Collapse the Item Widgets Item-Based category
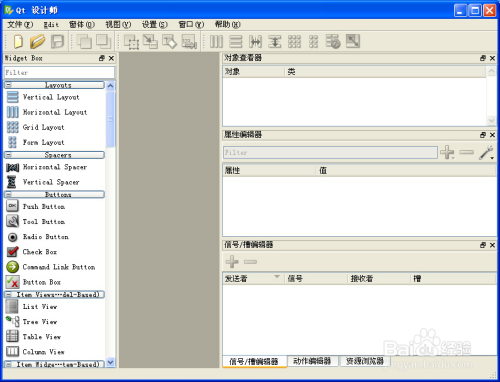The width and height of the screenshot is (500, 382). point(9,364)
